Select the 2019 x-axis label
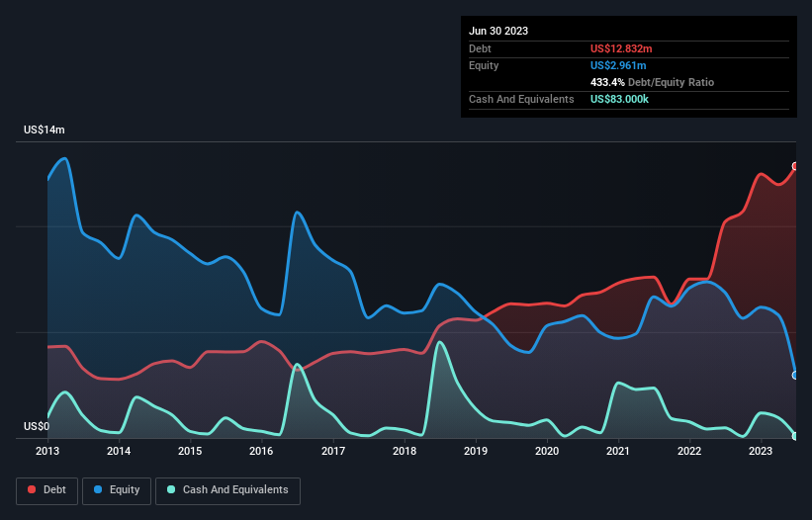This screenshot has height=520, width=812. click(x=476, y=451)
